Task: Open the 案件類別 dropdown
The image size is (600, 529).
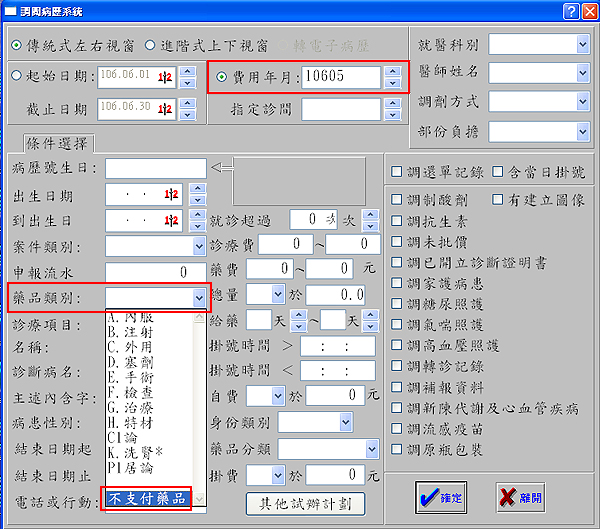Action: point(197,246)
